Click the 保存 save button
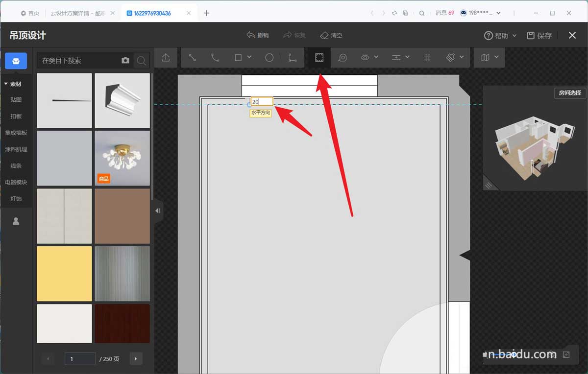588x374 pixels. point(539,35)
